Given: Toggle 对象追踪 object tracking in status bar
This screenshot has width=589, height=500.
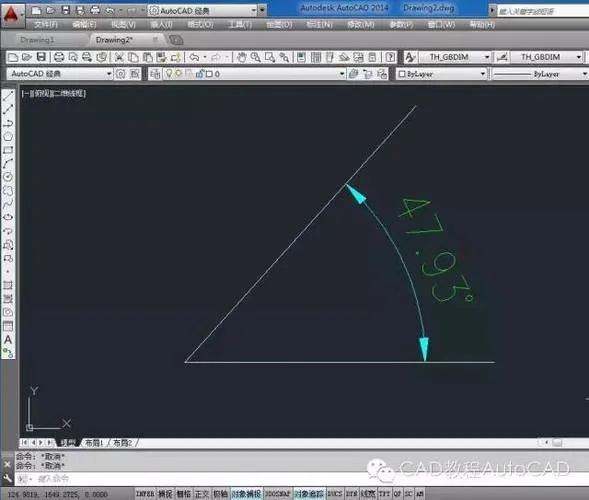Looking at the screenshot, I should pos(309,494).
